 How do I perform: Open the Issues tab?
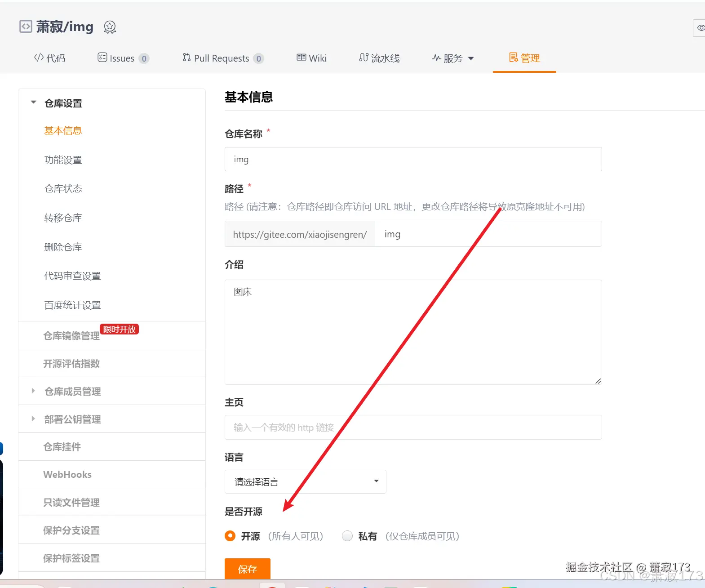[x=123, y=58]
